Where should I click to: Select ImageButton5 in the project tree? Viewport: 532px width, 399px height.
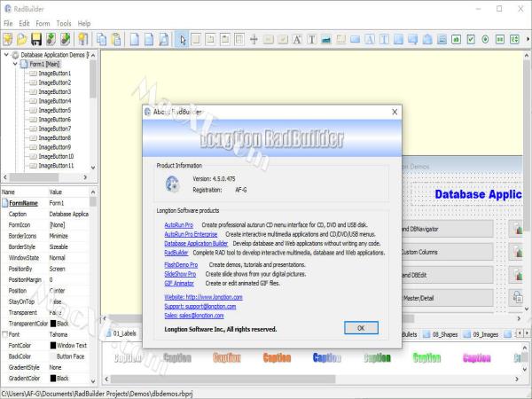click(x=55, y=110)
